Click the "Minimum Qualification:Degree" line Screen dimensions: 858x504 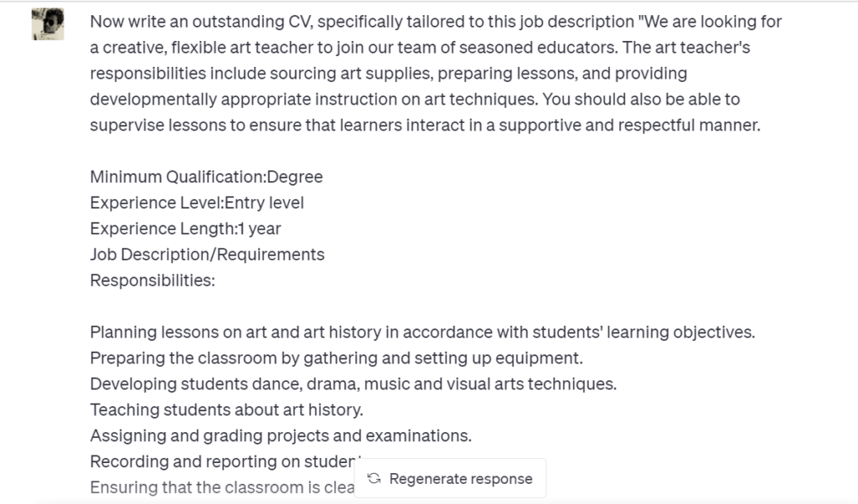206,177
